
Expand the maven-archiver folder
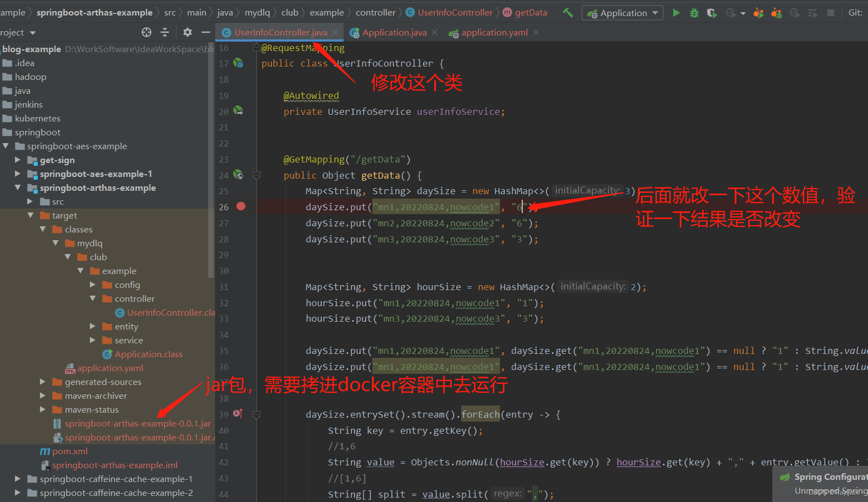click(x=43, y=395)
